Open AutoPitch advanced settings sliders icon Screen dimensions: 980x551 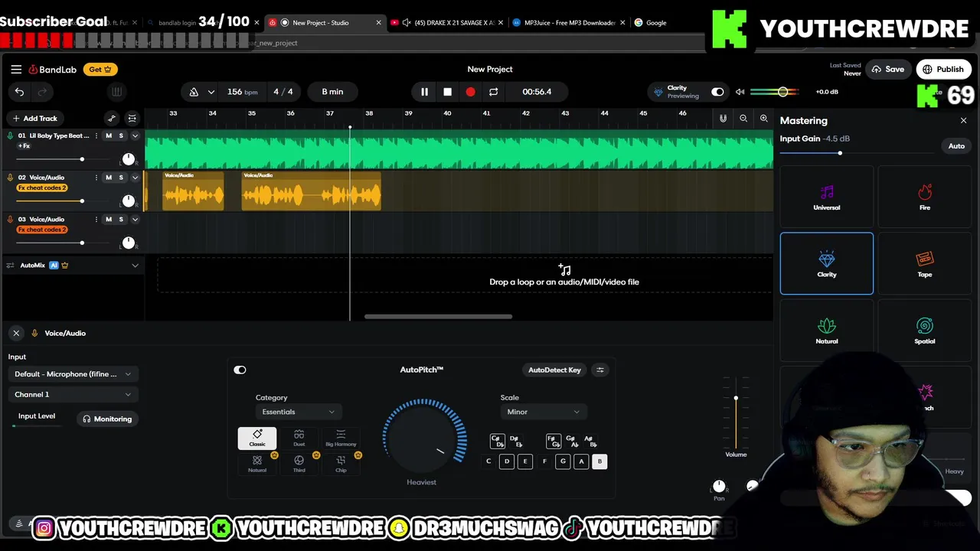coord(600,370)
